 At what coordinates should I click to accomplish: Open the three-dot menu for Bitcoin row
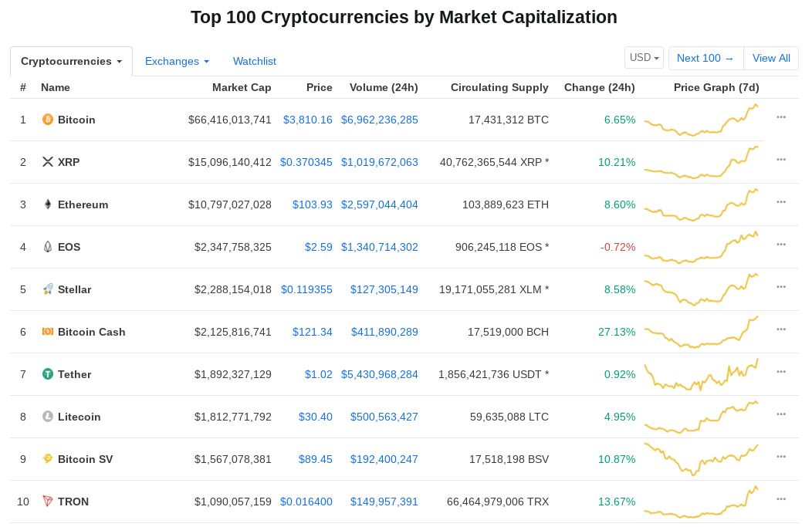pos(781,117)
